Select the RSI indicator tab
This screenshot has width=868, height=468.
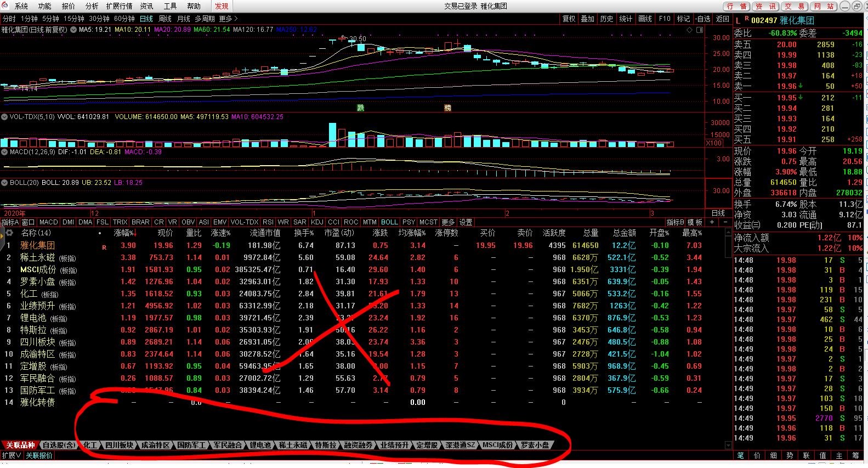[x=268, y=222]
